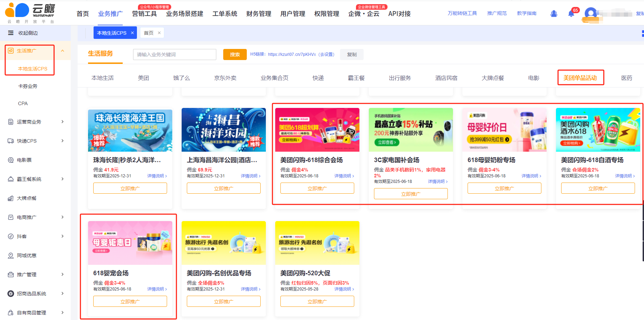Click the 复制 button
644x320 pixels.
[352, 54]
